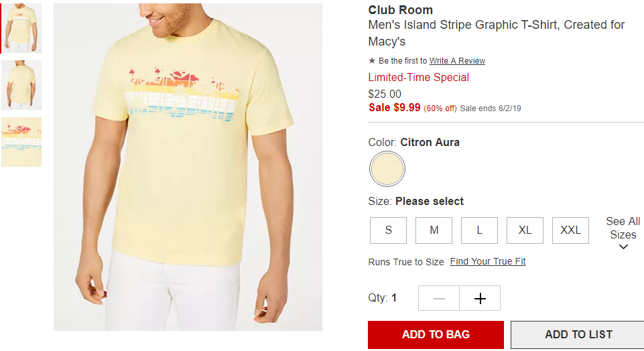Viewport: 644px width, 351px height.
Task: Open the Write A Review link
Action: point(457,61)
